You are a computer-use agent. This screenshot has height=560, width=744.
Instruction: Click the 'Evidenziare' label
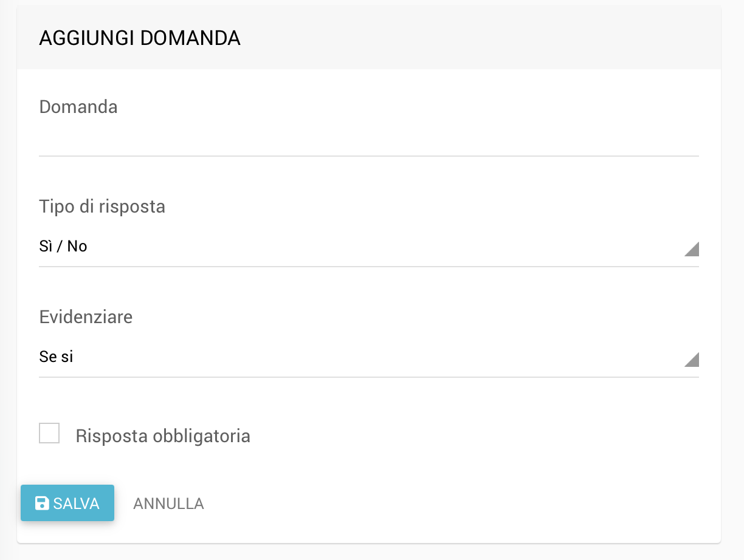86,317
